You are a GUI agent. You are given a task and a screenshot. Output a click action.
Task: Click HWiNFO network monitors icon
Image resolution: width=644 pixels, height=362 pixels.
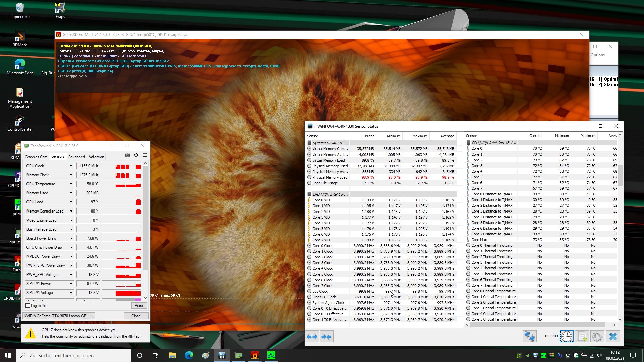pos(530,337)
